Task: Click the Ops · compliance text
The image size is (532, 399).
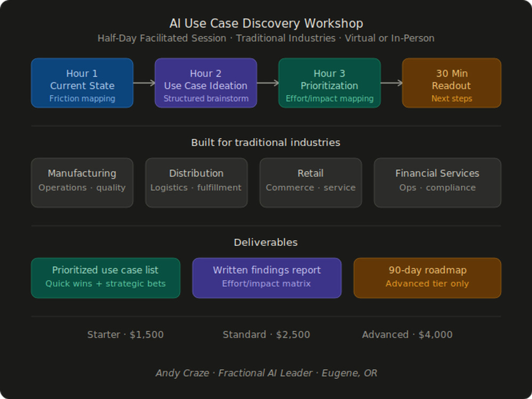Action: [437, 188]
